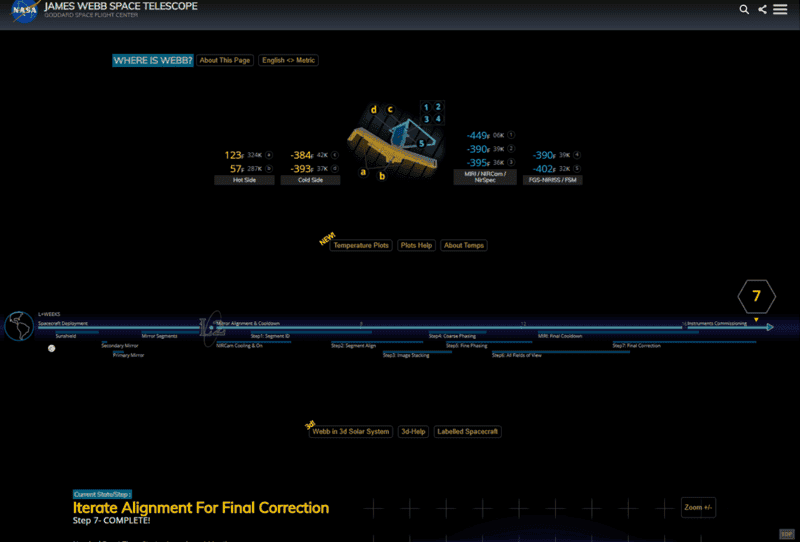The width and height of the screenshot is (800, 542).
Task: Open the search icon in header
Action: pos(744,9)
